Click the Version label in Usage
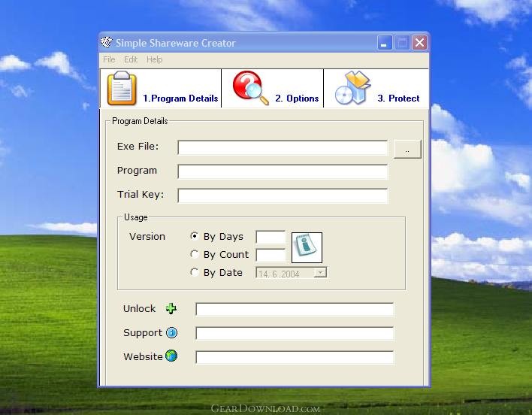This screenshot has width=532, height=415. (x=147, y=237)
